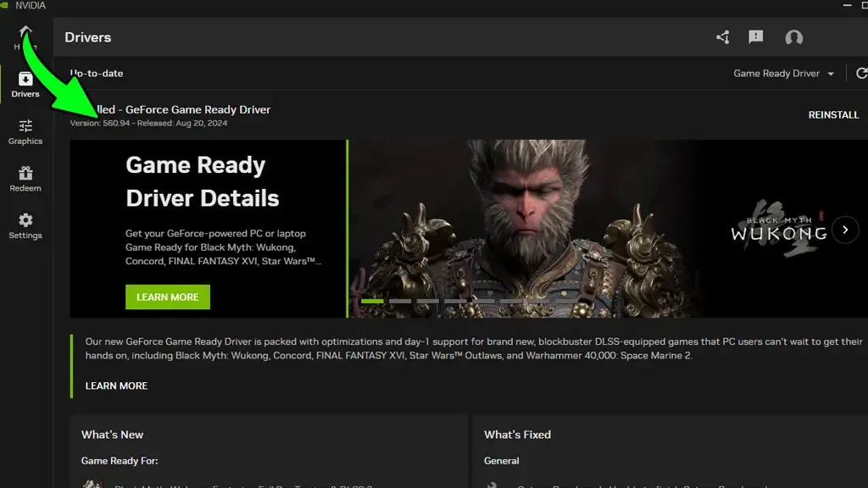This screenshot has height=488, width=868.
Task: Jump to the fourth carousel slide indicator
Action: click(x=455, y=301)
